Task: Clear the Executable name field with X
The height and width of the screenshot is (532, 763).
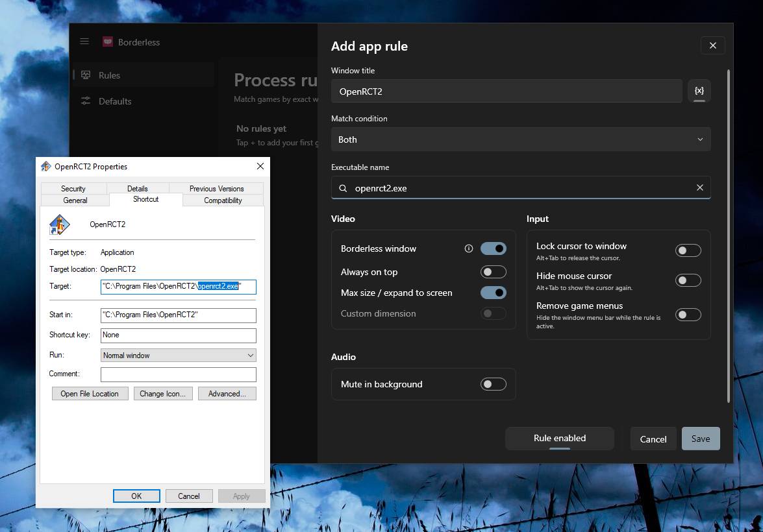Action: 700,187
